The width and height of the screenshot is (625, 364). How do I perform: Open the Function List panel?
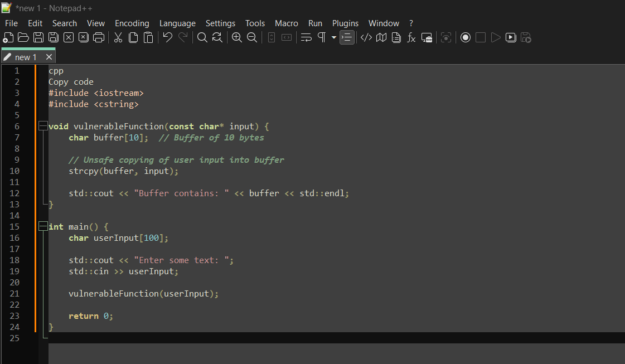(x=411, y=37)
